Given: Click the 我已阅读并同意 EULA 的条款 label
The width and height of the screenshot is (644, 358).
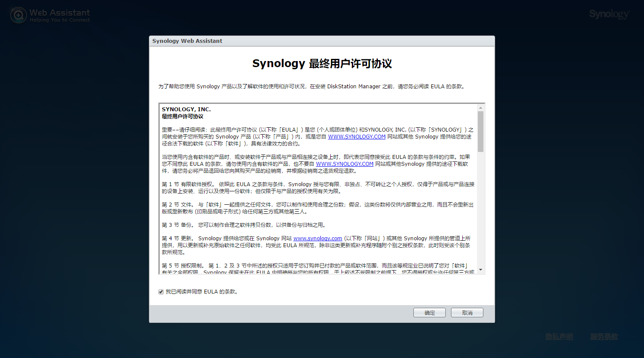Looking at the screenshot, I should click(202, 292).
